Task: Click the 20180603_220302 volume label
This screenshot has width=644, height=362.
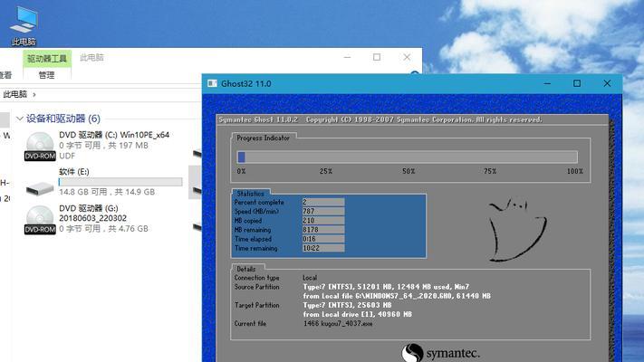Action: tap(92, 218)
